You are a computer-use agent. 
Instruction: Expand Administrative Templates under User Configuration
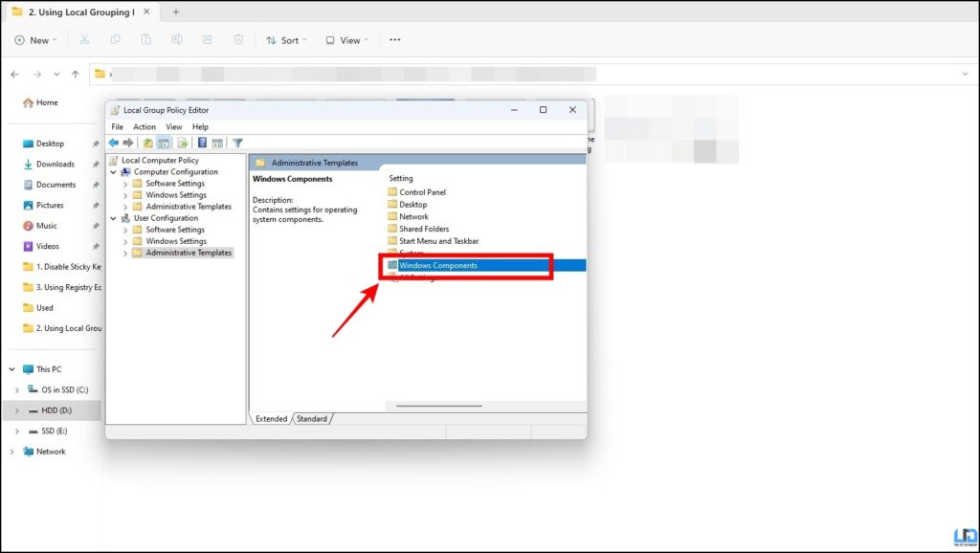coord(125,254)
